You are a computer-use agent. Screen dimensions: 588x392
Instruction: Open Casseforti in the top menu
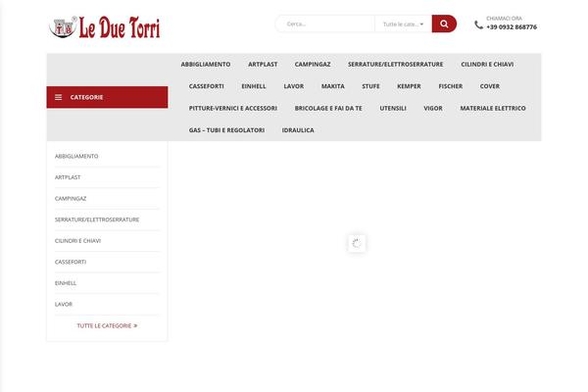tap(206, 86)
